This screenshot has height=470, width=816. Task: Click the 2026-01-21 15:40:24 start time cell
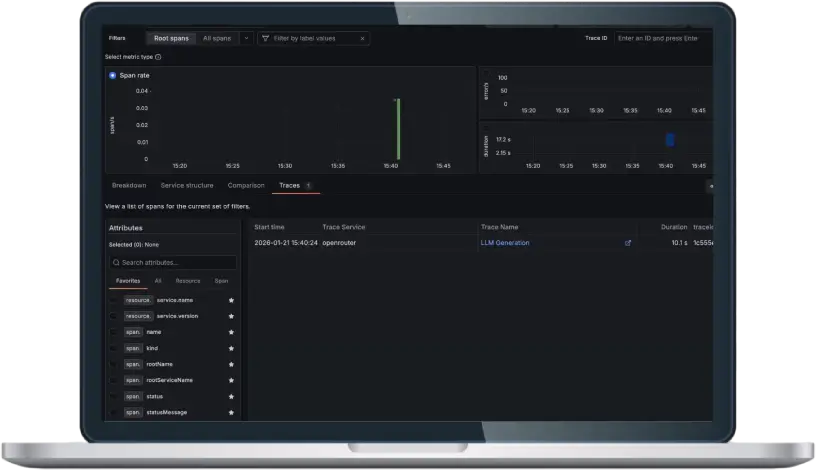pos(286,243)
